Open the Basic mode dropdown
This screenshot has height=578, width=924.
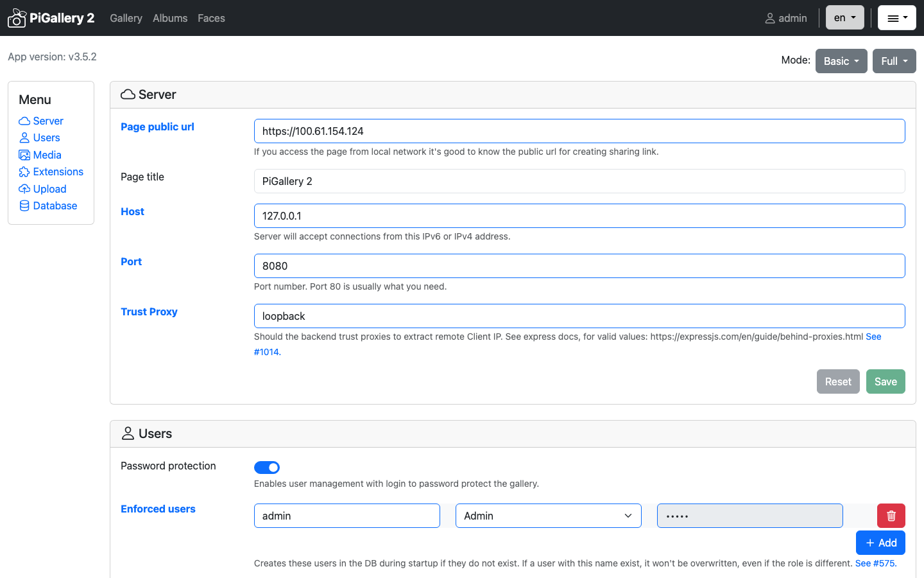coord(841,61)
